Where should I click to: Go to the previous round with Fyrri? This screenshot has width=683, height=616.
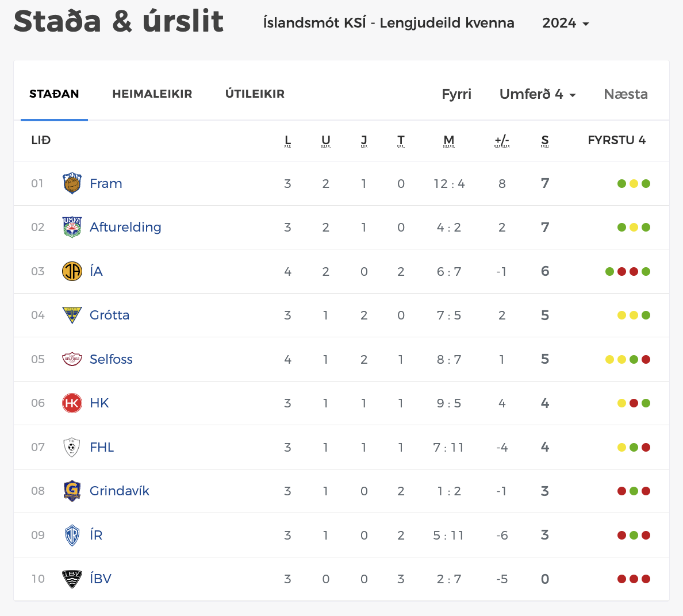[456, 94]
